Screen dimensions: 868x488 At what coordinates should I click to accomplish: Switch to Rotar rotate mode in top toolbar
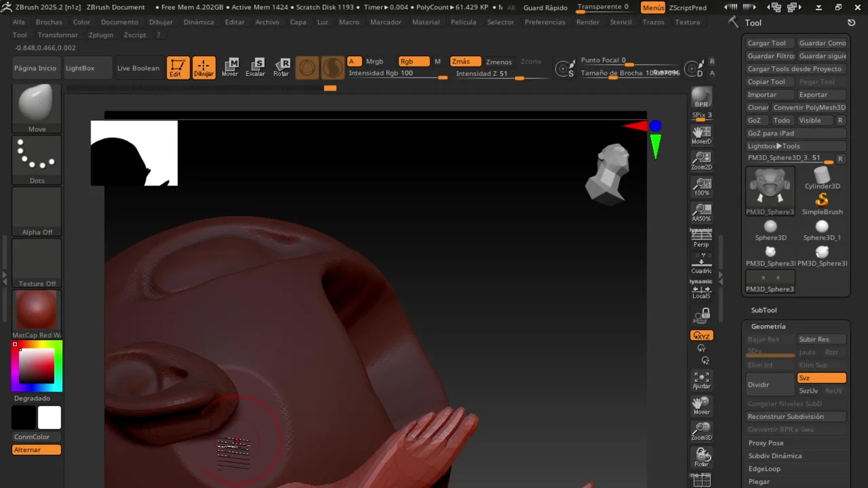(x=281, y=68)
